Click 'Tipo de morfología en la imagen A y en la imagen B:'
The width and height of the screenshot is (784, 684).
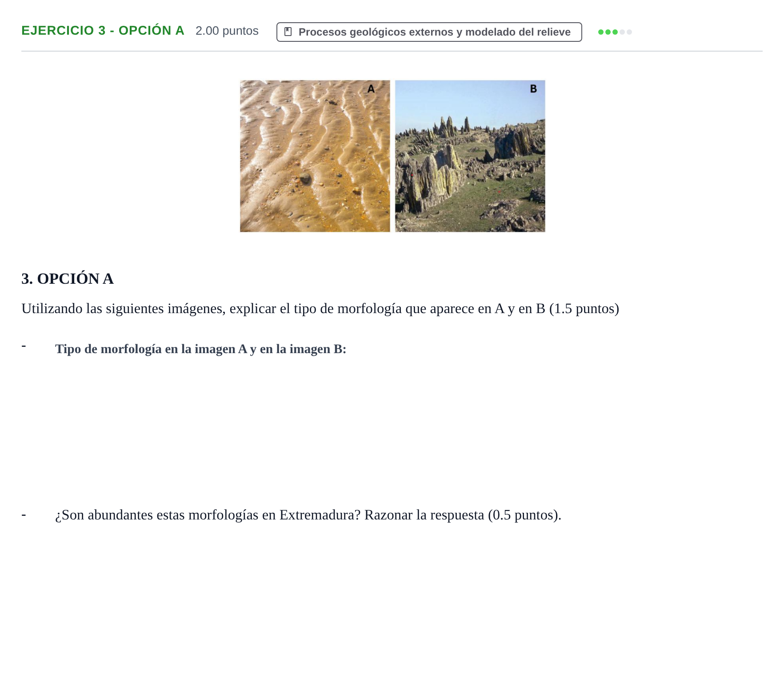(200, 349)
